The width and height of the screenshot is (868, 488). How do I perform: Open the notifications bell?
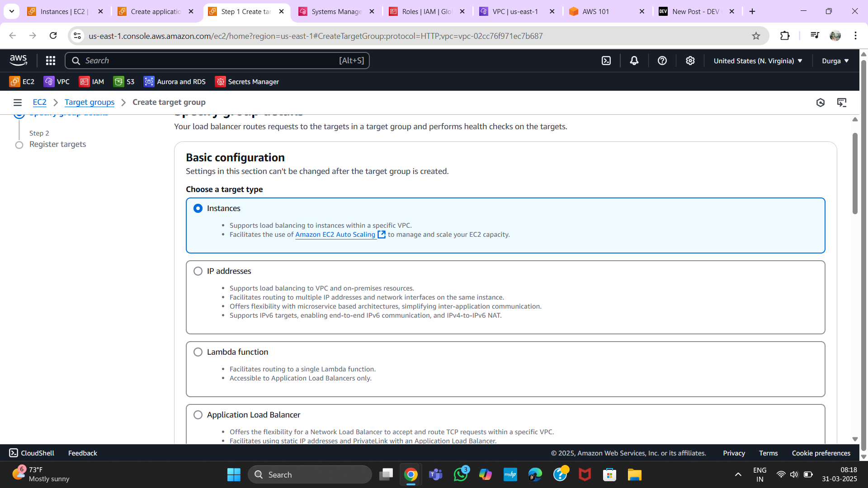click(634, 61)
